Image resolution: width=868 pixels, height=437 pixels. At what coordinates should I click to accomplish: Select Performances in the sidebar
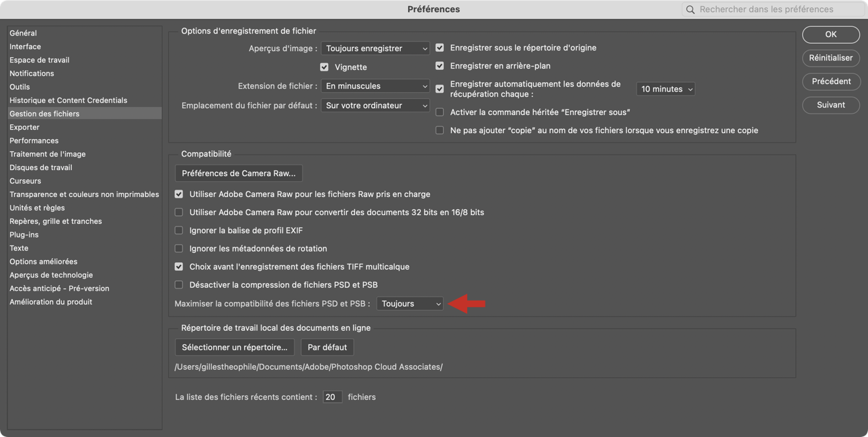[x=34, y=141]
